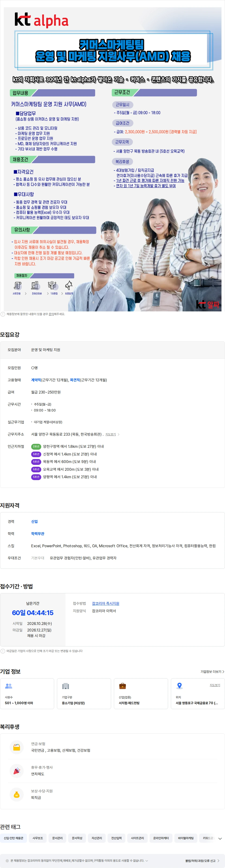The height and width of the screenshot is (868, 225).
Task: Select the 온라인마케팅 tag
Action: (161, 838)
